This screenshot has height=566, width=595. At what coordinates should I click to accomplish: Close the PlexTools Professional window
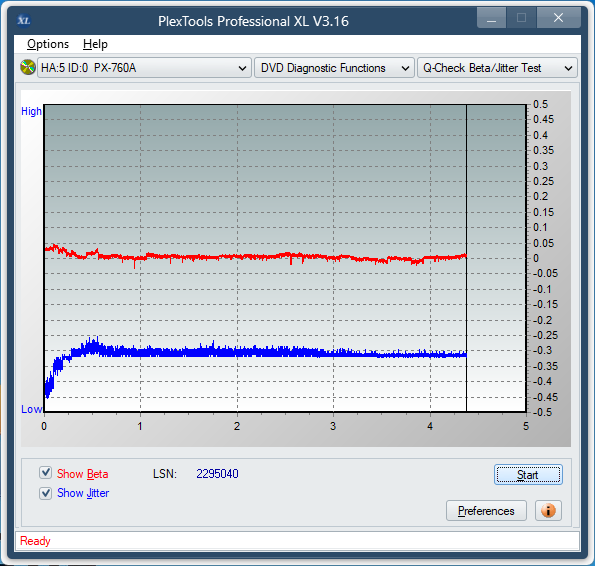click(558, 18)
